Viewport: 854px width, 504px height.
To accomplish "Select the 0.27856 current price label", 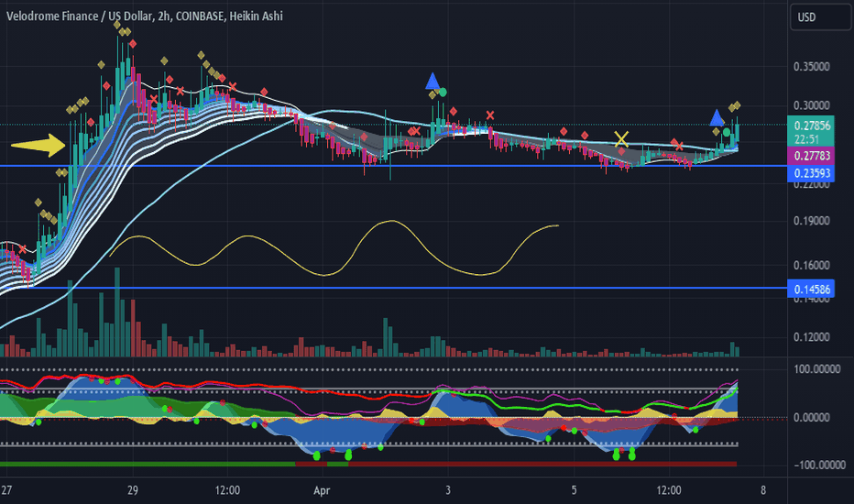I will pos(812,126).
